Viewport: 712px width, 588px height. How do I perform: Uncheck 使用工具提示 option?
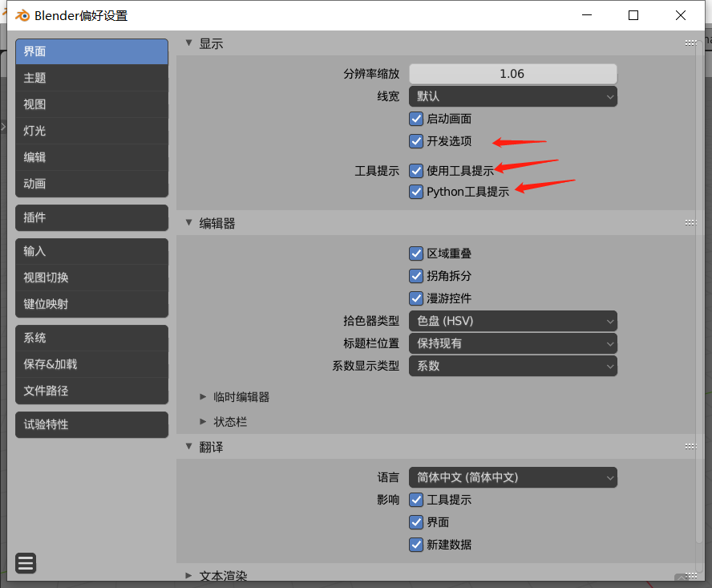click(416, 171)
